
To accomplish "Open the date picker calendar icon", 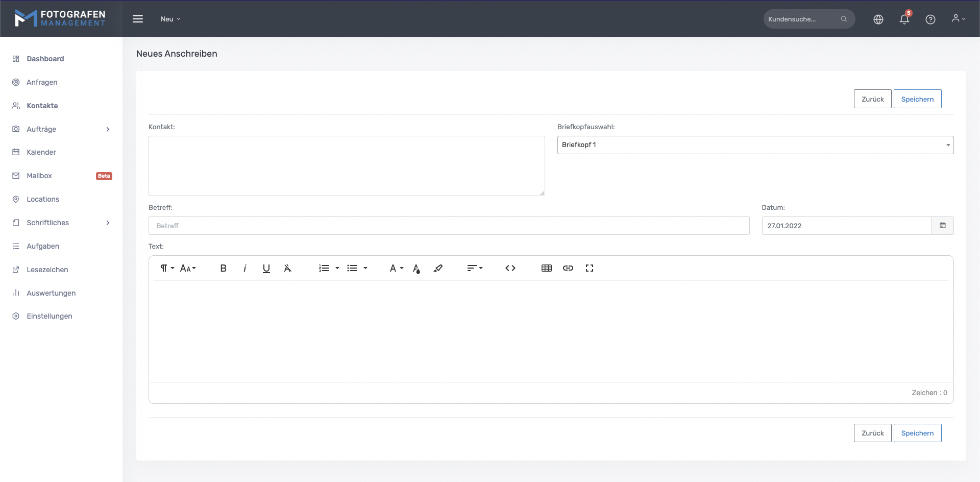I will (x=942, y=226).
